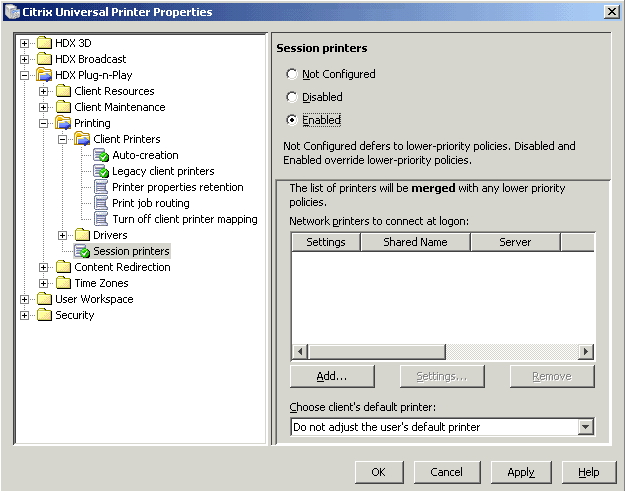This screenshot has width=625, height=491.
Task: Click the User Workspace folder icon
Action: 44,299
